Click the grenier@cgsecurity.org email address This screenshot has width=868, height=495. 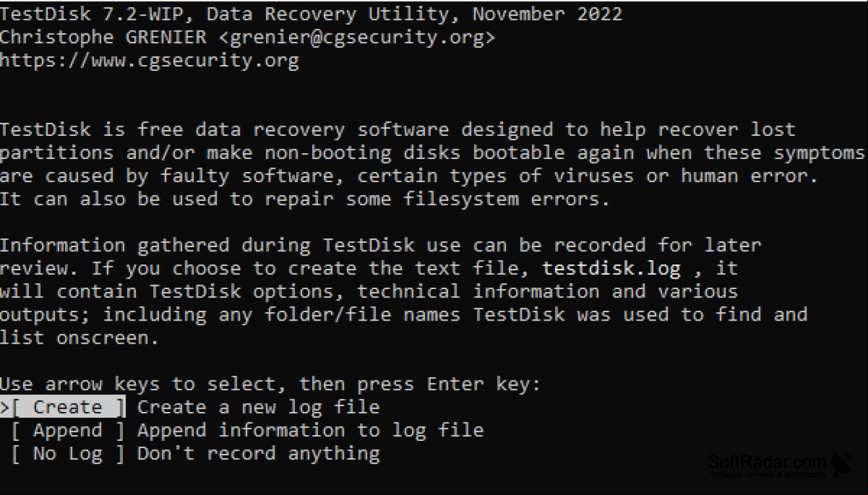(x=356, y=37)
